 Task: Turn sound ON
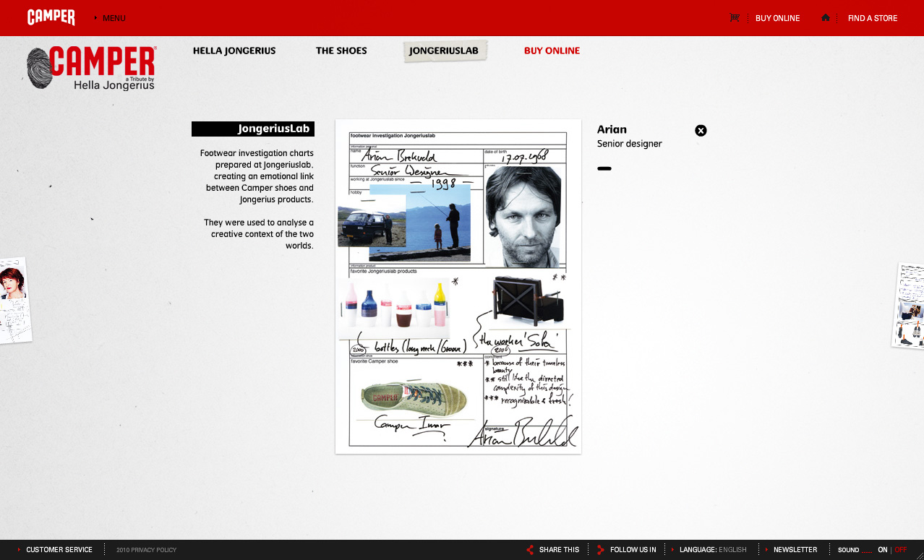[x=882, y=550]
